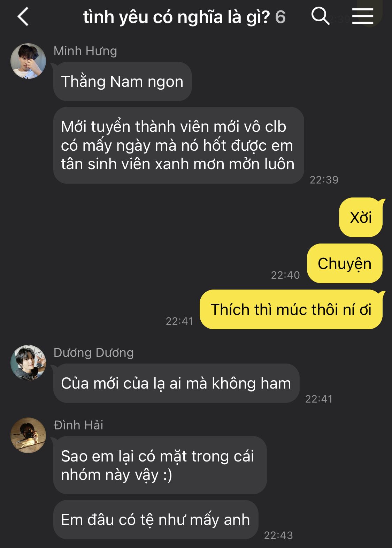The width and height of the screenshot is (392, 548).
Task: Open search in chat
Action: coord(320,16)
